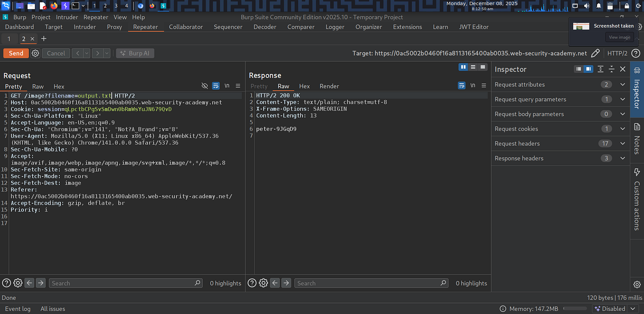The image size is (644, 314).
Task: Open Burp AI
Action: tap(135, 53)
